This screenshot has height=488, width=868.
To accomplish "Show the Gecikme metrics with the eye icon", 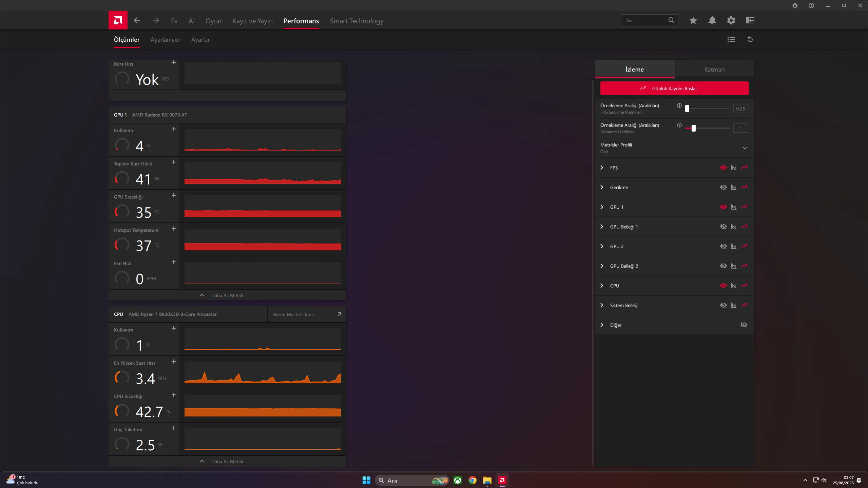I will [x=723, y=187].
